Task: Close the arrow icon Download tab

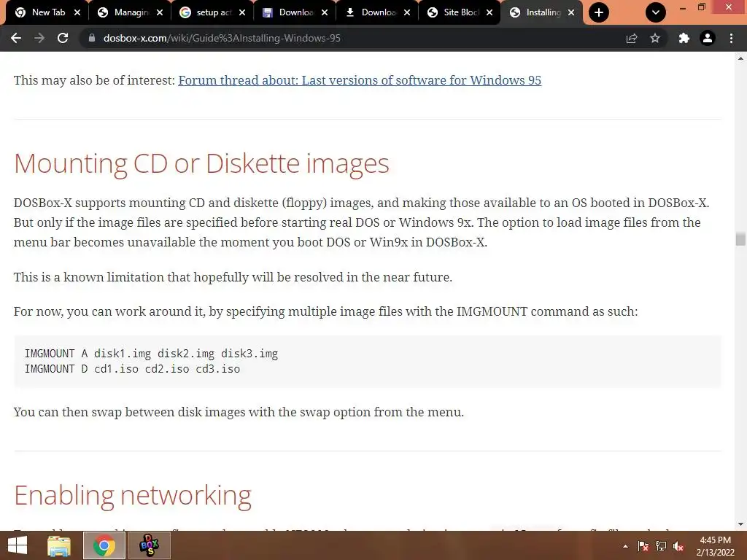Action: [x=407, y=12]
